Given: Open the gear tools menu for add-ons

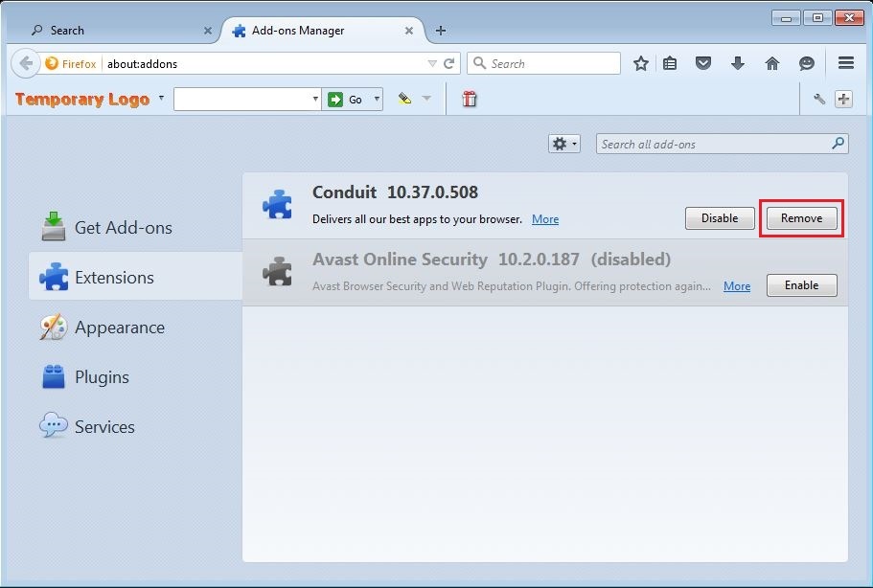Looking at the screenshot, I should (564, 144).
